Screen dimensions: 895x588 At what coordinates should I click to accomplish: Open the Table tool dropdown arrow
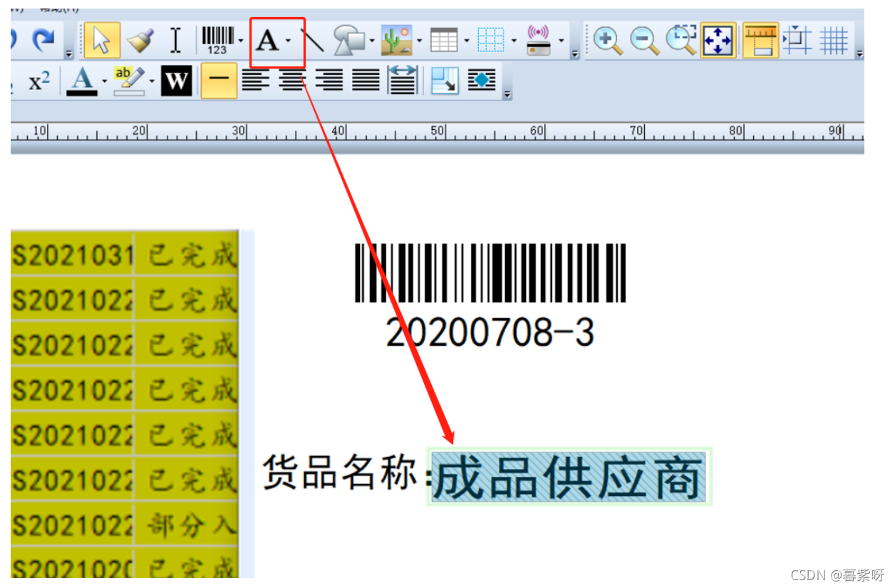pos(466,41)
